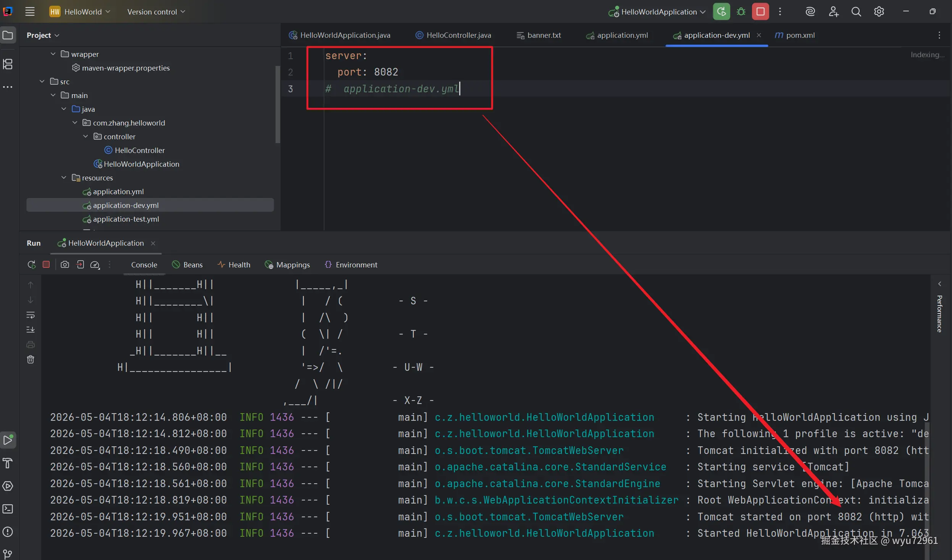This screenshot has width=952, height=560.
Task: Switch to application.yml editor tab
Action: pos(617,35)
